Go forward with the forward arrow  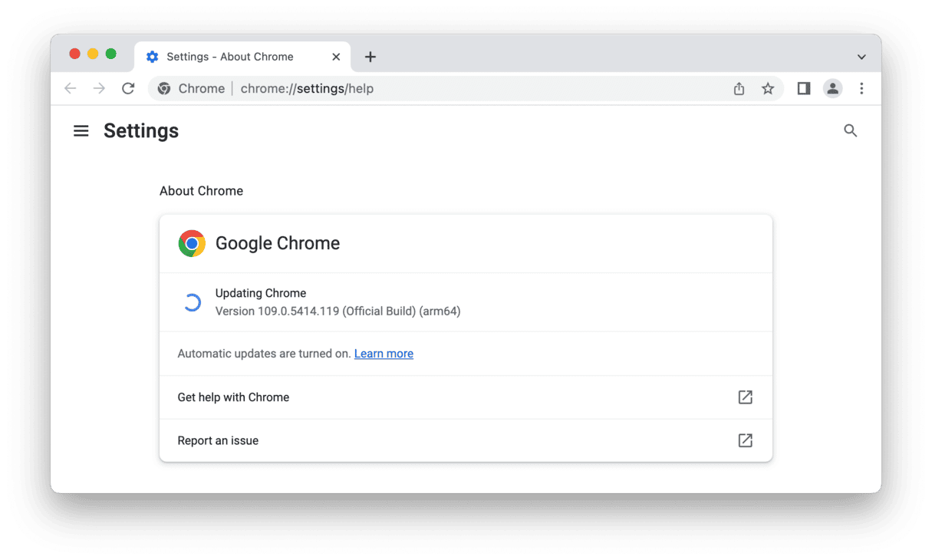click(99, 89)
